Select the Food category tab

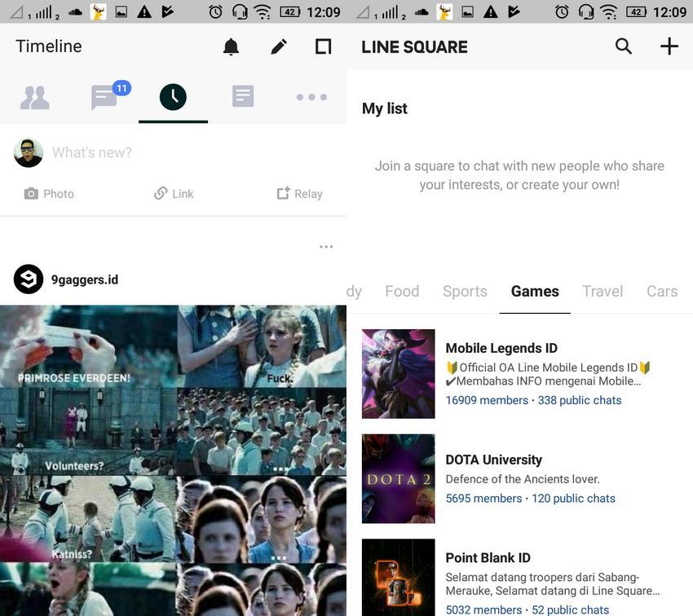point(402,292)
